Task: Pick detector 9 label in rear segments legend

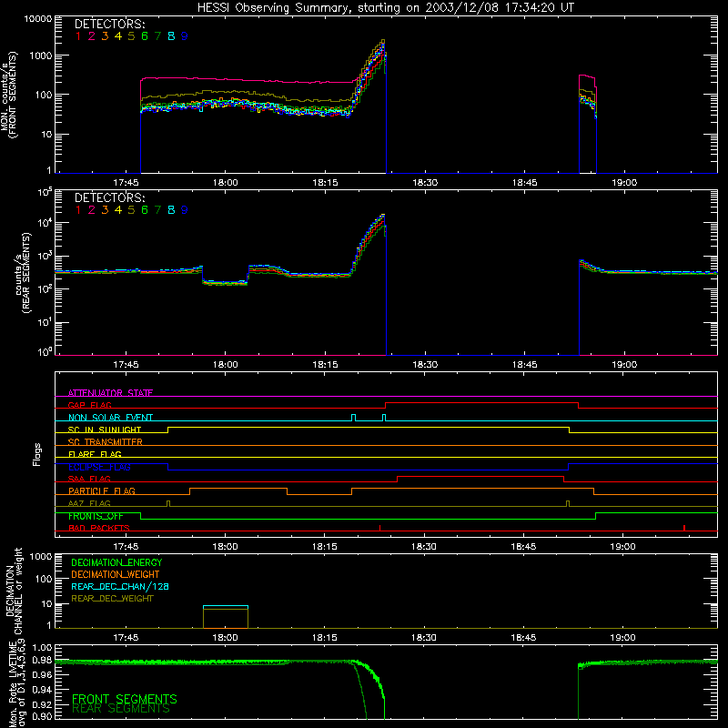Action: (x=185, y=210)
